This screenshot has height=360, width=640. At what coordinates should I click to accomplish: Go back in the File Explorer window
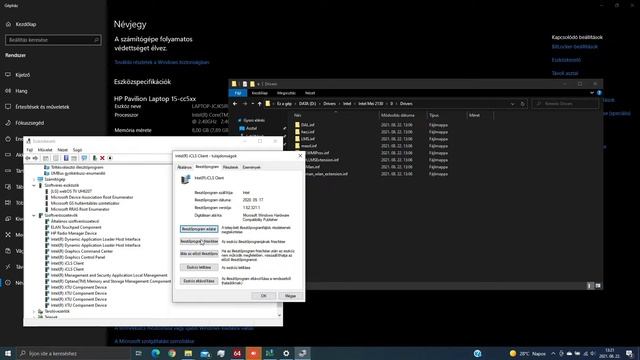[x=235, y=104]
